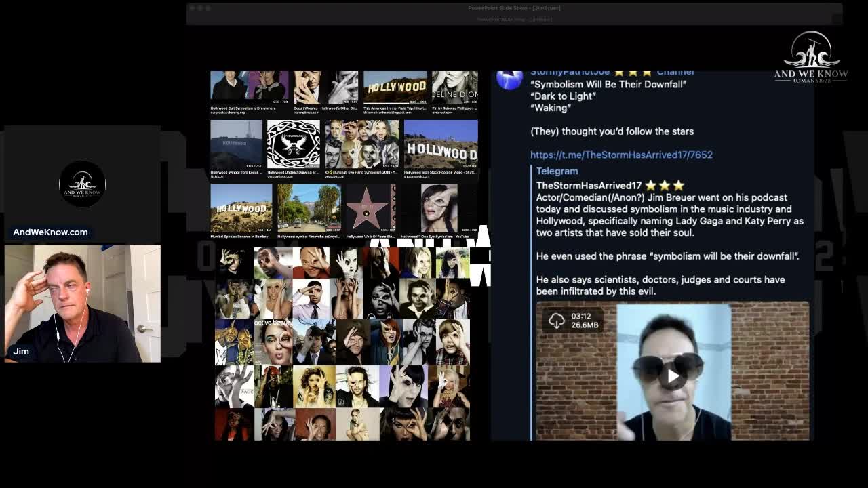Open the Mumbai Speaks Hollywood sign thumbnail
Screen dimensions: 868x488
241,209
